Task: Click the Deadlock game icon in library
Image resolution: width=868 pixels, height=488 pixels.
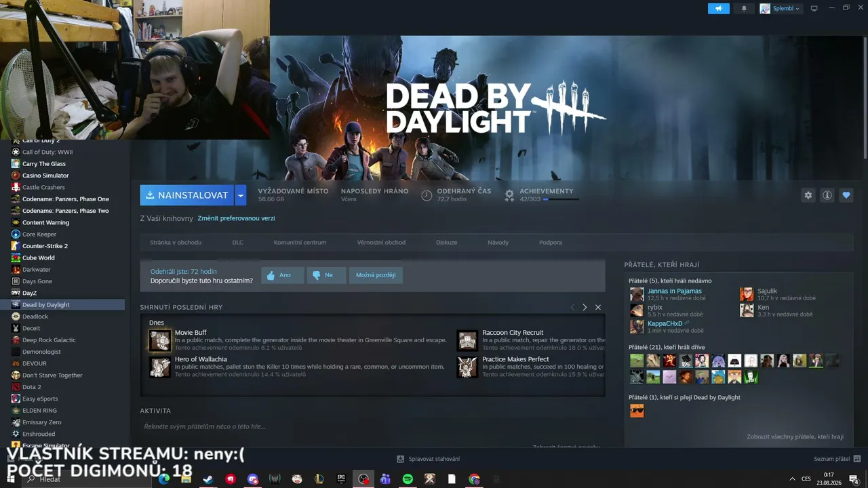Action: coord(16,317)
